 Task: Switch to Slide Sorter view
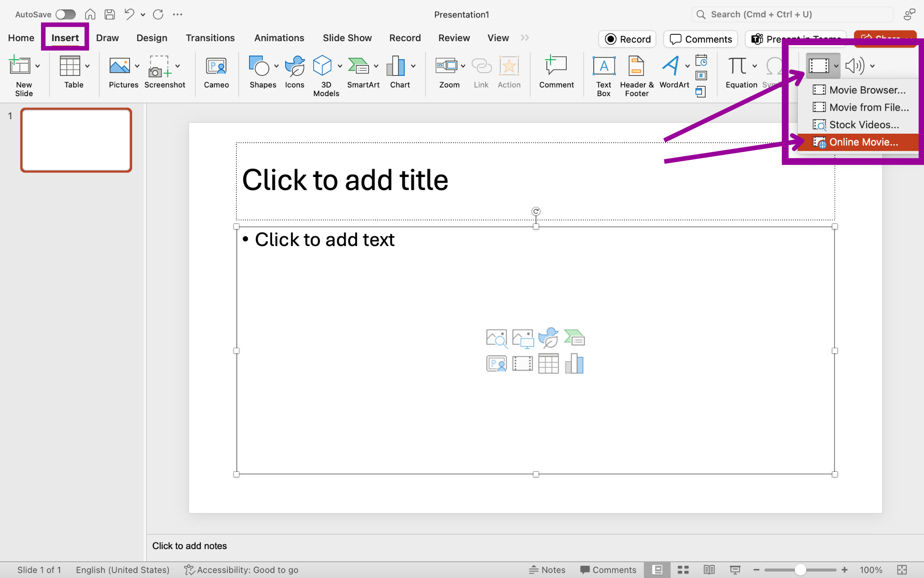(x=683, y=570)
